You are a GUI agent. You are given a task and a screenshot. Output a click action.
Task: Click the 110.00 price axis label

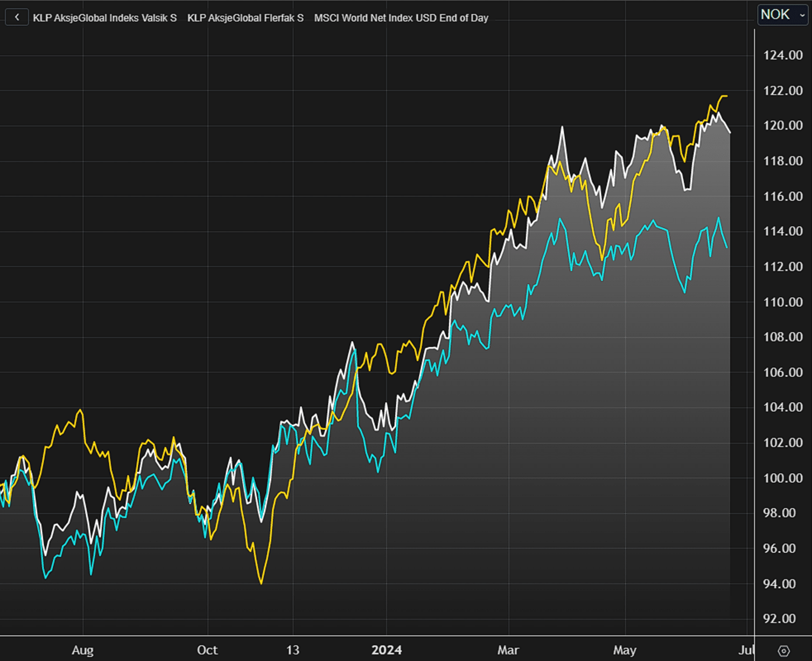point(783,302)
